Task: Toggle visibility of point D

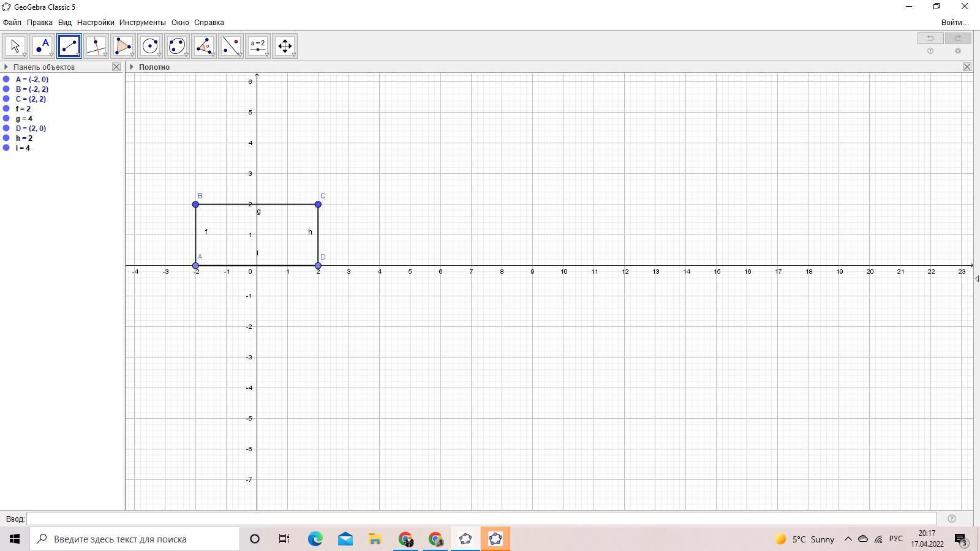Action: pyautogui.click(x=6, y=128)
